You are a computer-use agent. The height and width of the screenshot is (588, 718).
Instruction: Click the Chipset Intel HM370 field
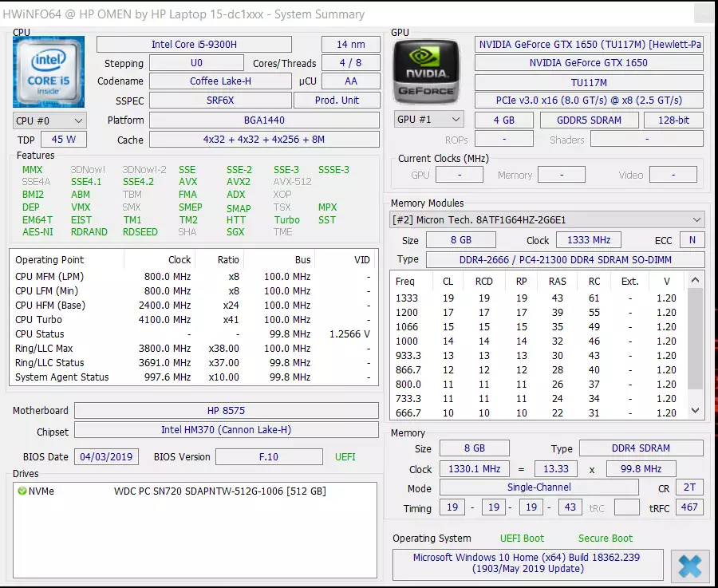pyautogui.click(x=227, y=429)
